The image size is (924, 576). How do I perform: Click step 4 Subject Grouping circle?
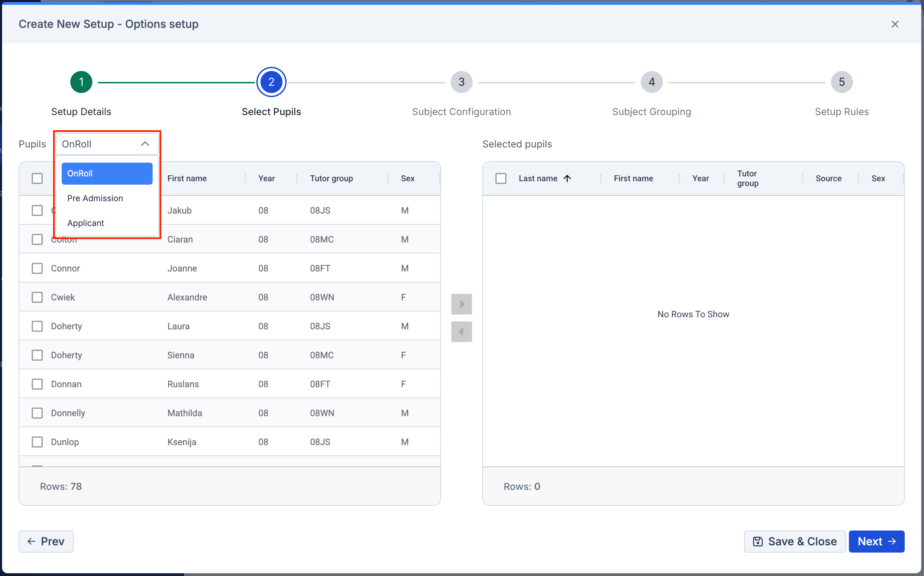coord(651,82)
